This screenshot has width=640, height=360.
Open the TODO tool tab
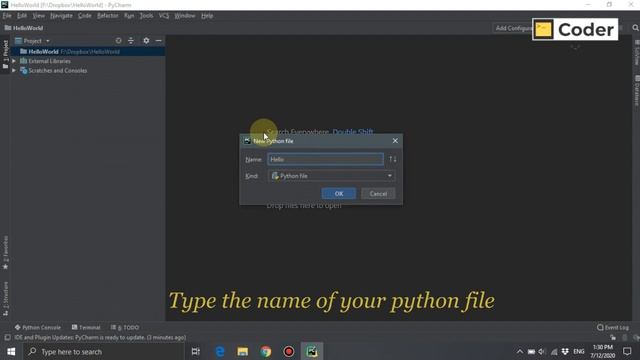coord(125,327)
